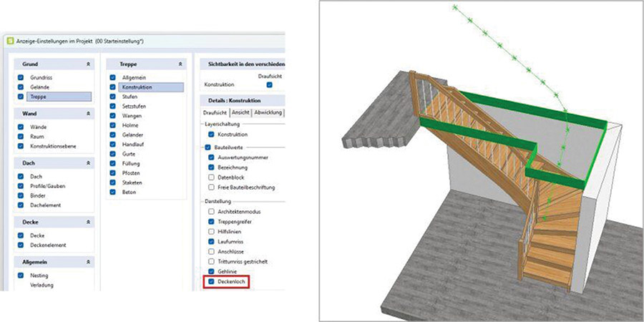
Task: Enable the Datenblock checkbox
Action: click(210, 177)
